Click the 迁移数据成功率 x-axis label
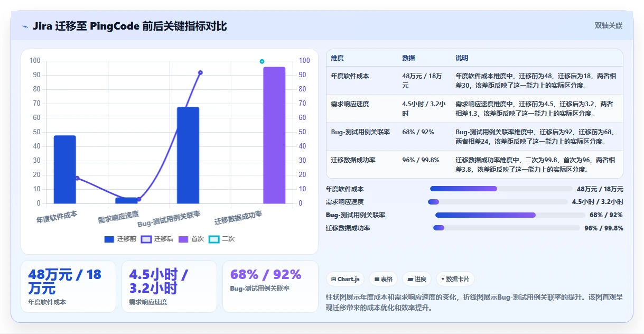Image resolution: width=644 pixels, height=334 pixels. click(238, 217)
